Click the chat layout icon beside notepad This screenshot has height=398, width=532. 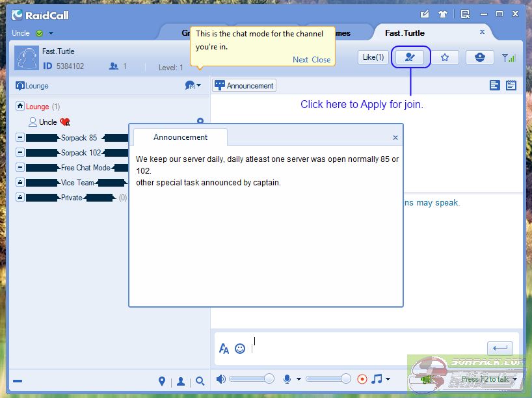(x=495, y=85)
